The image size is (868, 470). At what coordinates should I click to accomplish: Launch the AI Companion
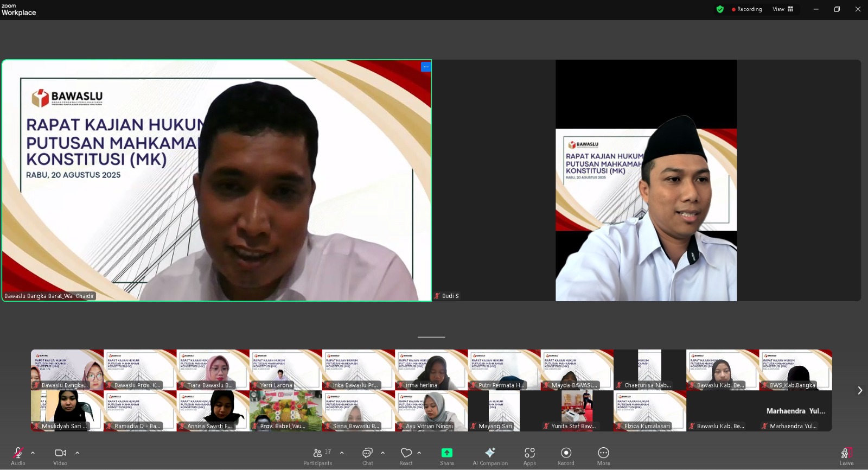click(x=490, y=455)
